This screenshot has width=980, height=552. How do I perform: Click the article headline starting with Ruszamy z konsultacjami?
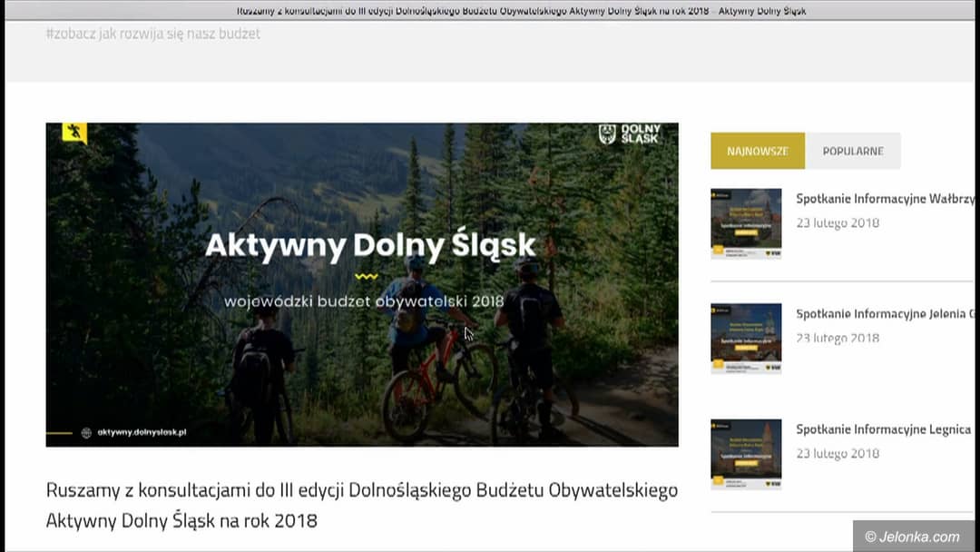pos(361,505)
